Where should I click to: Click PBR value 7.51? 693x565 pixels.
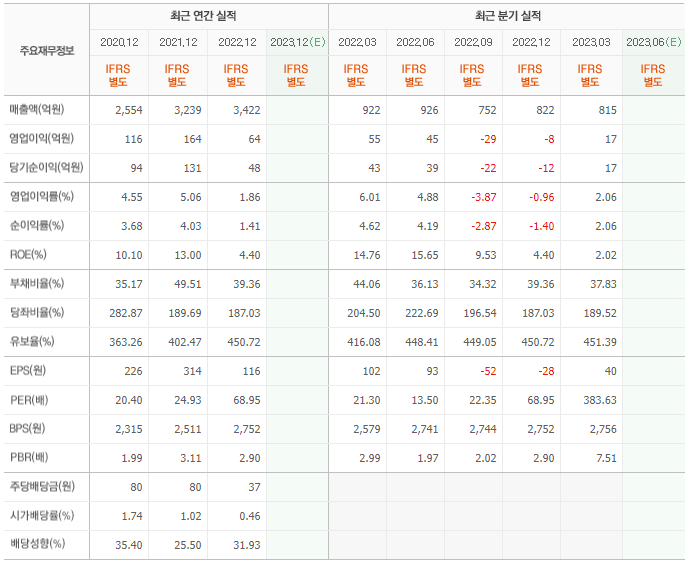tap(606, 458)
